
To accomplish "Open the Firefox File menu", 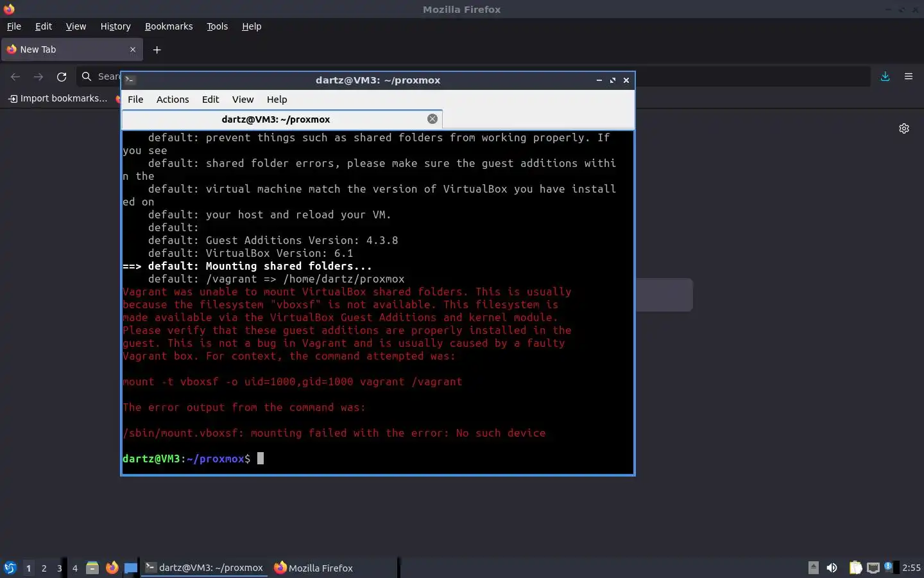I will (x=14, y=26).
